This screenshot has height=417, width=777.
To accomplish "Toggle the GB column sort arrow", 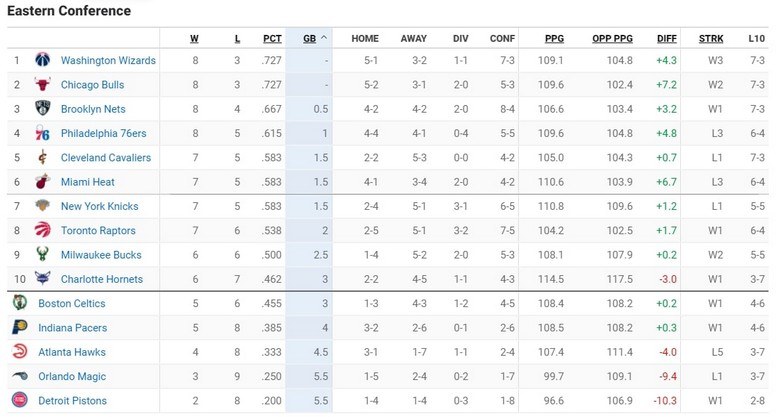I will coord(324,39).
